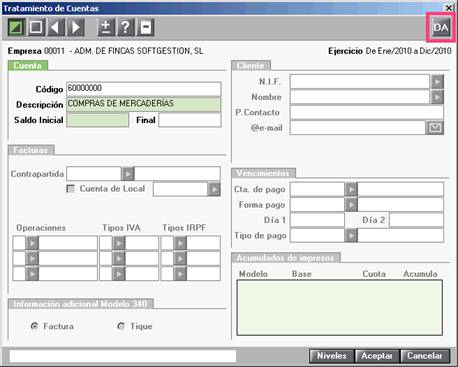Click the minus toolbar icon
This screenshot has width=458, height=367.
pos(146,27)
